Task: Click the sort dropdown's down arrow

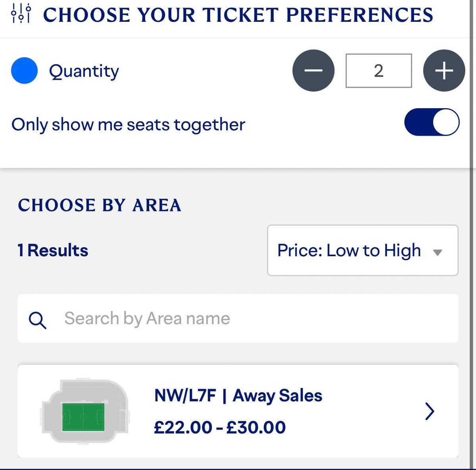Action: click(438, 252)
